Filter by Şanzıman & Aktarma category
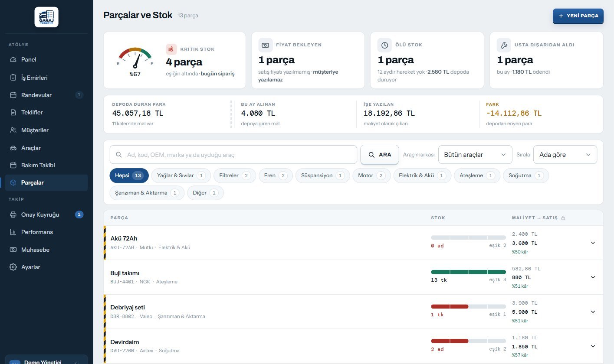The width and height of the screenshot is (614, 364). pos(147,193)
